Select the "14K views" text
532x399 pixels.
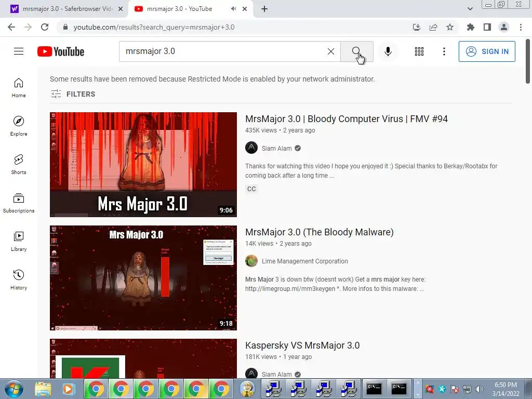[x=259, y=244]
